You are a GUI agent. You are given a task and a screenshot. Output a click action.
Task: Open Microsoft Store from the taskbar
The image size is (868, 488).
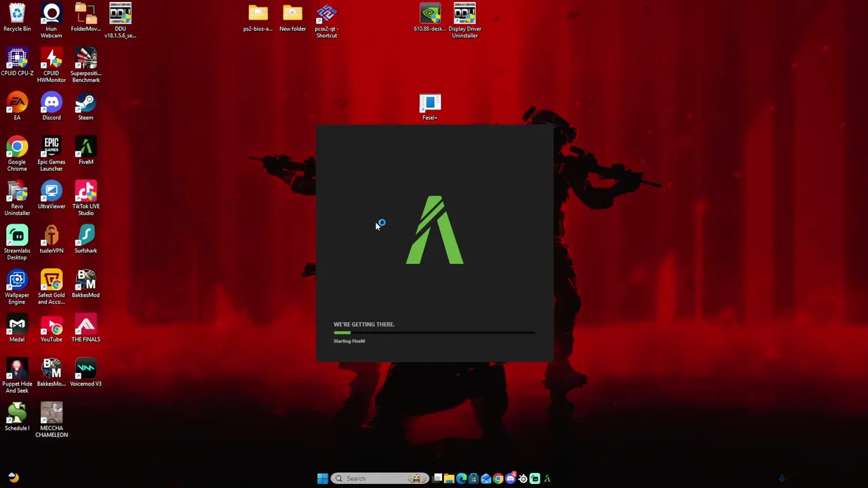(473, 479)
